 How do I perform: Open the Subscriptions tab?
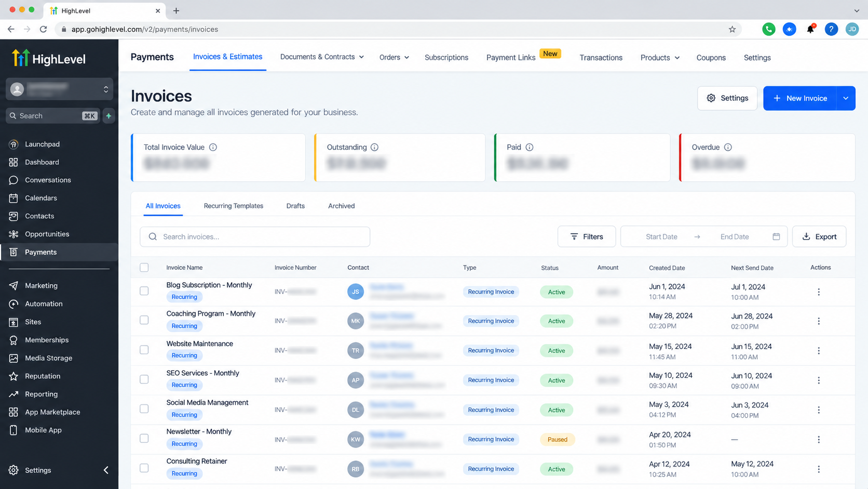click(446, 57)
